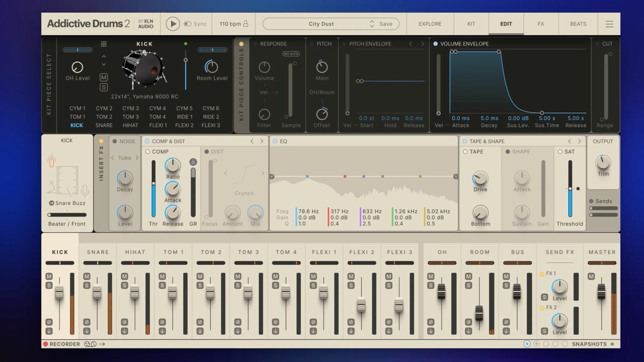Solo the FX 1 send
Viewport: 644px width, 362px height.
(x=544, y=297)
